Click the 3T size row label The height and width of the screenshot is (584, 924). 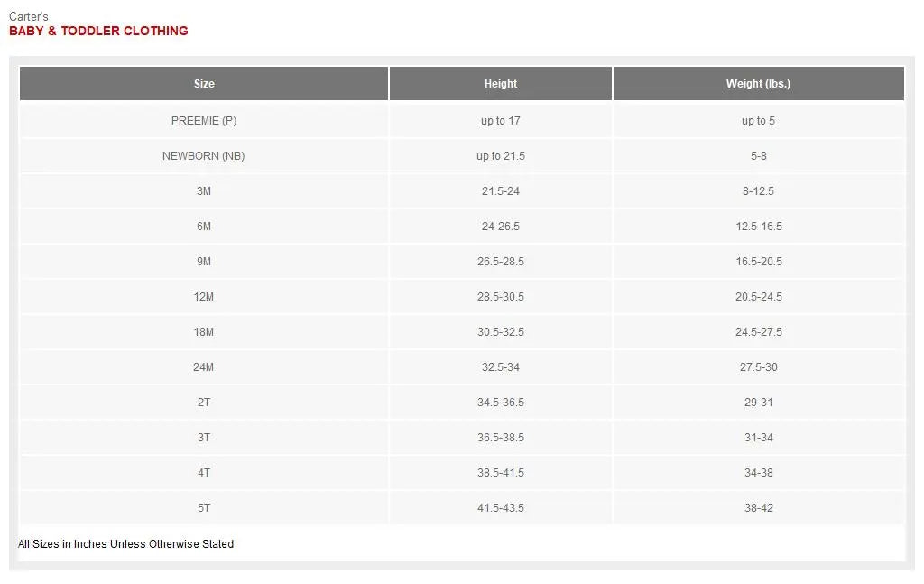click(x=204, y=438)
